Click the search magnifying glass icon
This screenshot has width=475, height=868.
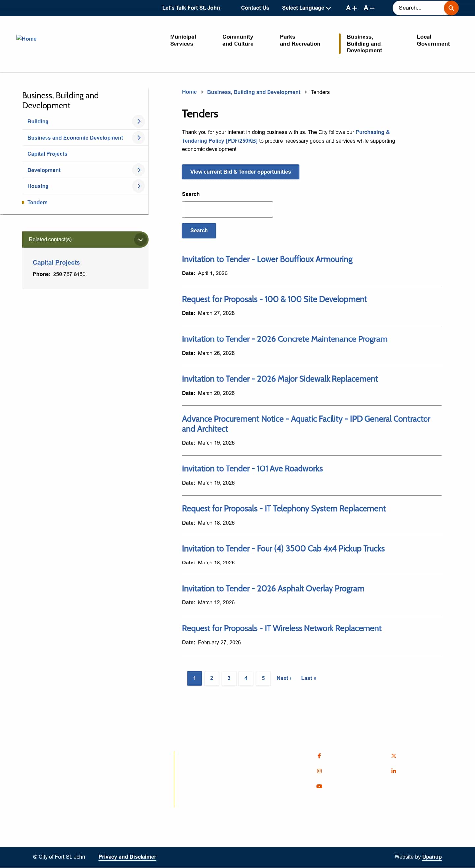(x=451, y=8)
